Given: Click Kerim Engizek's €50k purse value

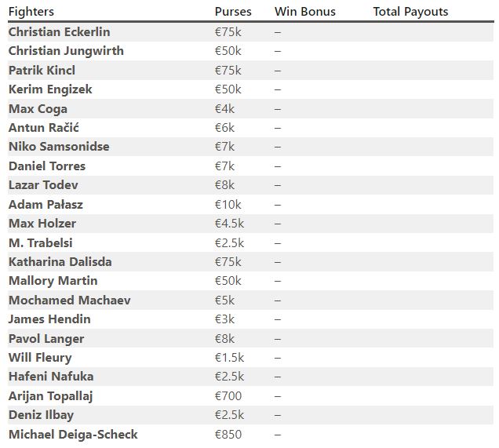Looking at the screenshot, I should [x=228, y=89].
